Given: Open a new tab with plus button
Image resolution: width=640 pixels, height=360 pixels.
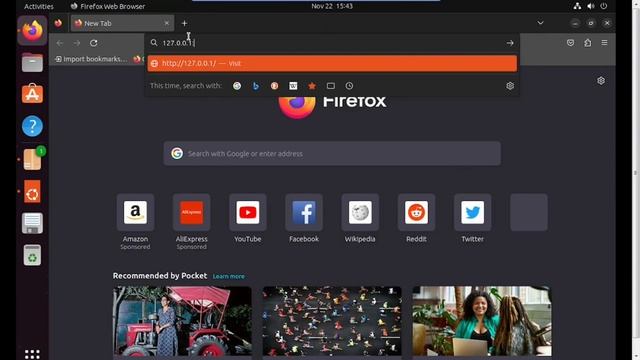Looking at the screenshot, I should [x=184, y=23].
